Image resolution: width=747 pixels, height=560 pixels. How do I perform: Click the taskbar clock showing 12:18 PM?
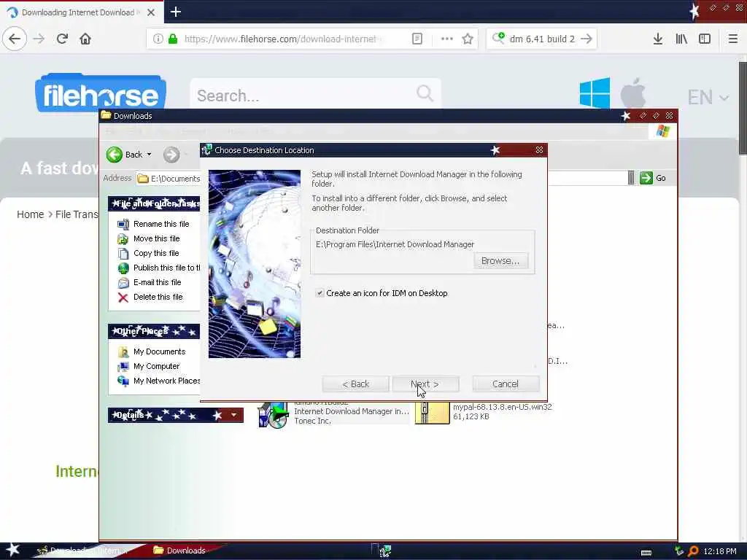[719, 551]
